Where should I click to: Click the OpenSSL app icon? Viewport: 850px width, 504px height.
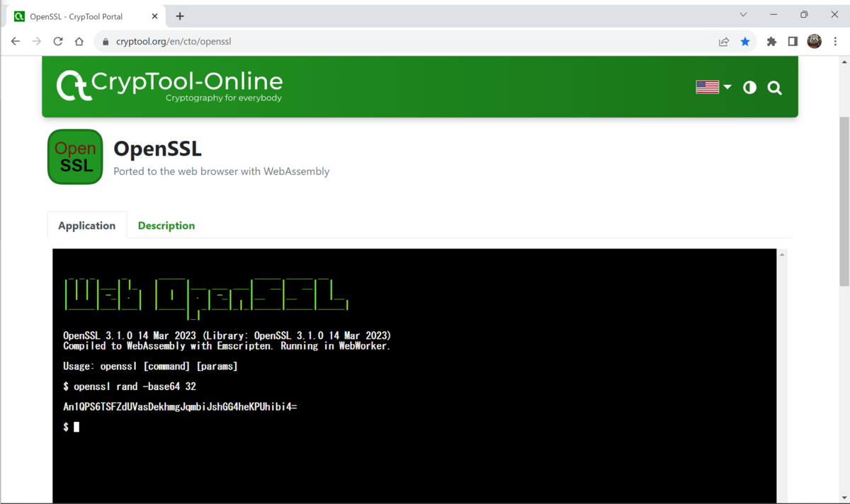click(74, 156)
